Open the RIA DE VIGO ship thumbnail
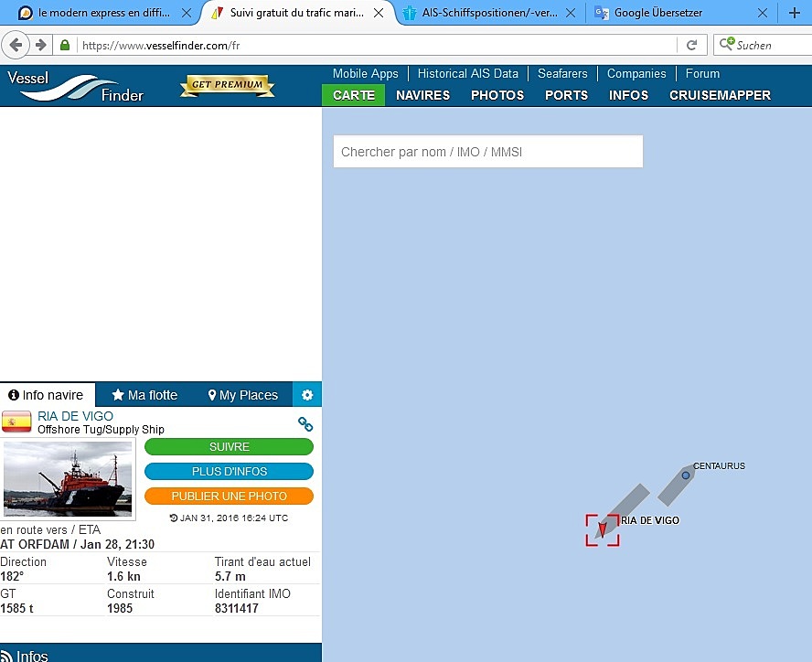Viewport: 812px width, 662px height. pyautogui.click(x=68, y=479)
